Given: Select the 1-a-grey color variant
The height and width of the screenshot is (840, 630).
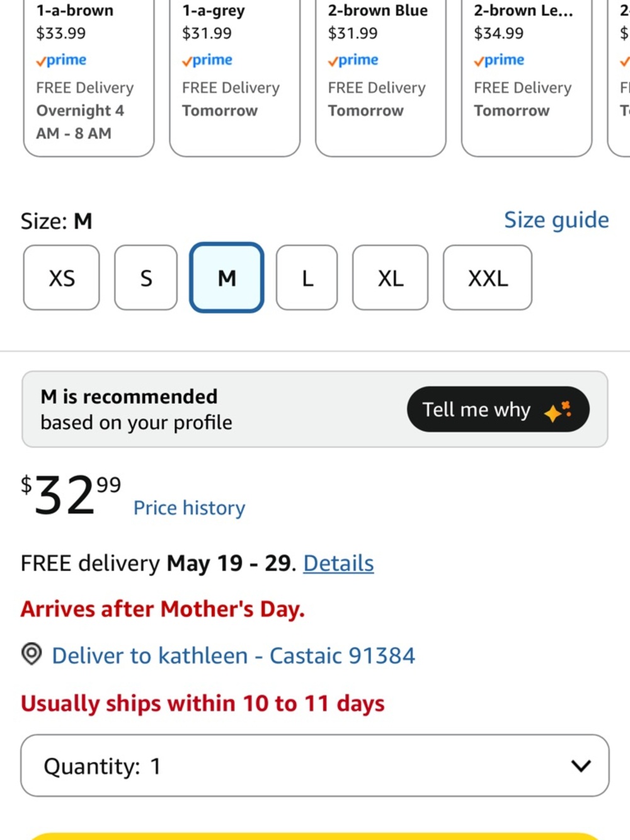Looking at the screenshot, I should click(234, 76).
